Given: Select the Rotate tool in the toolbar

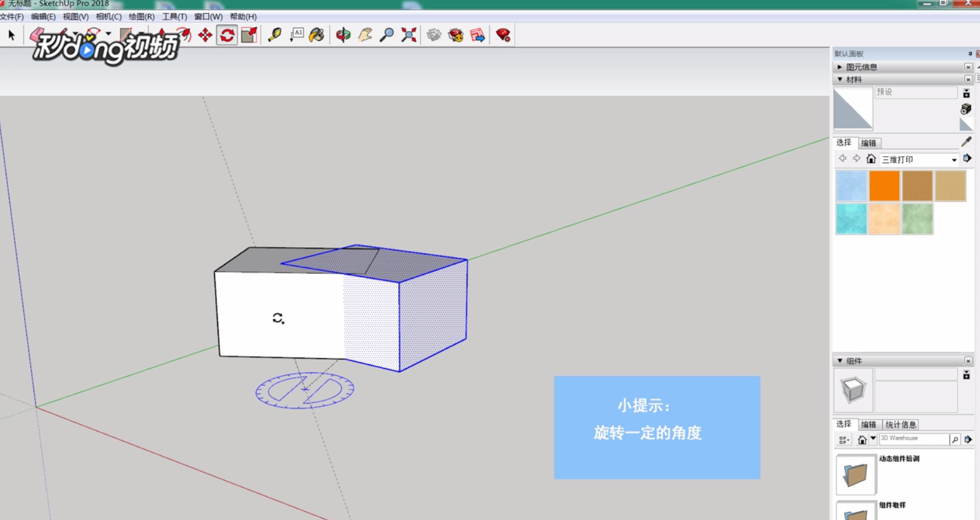Looking at the screenshot, I should (x=228, y=35).
